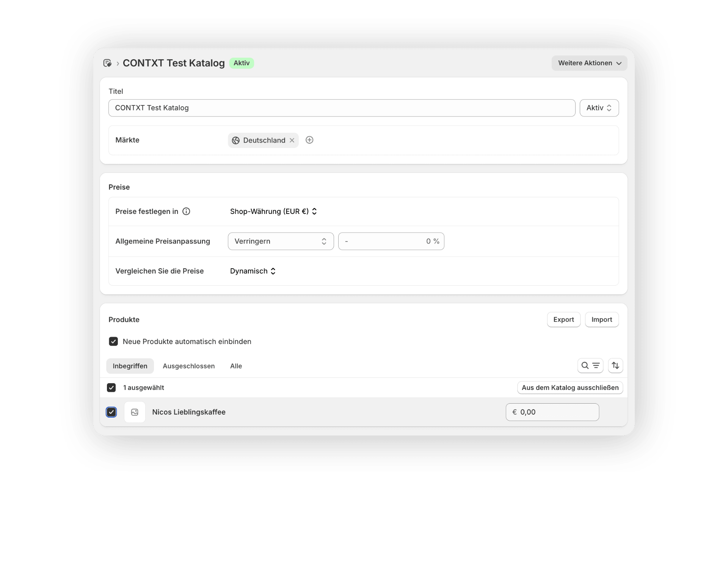The width and height of the screenshot is (728, 569).
Task: Switch to the Ausgeschlossen tab
Action: coord(188,366)
